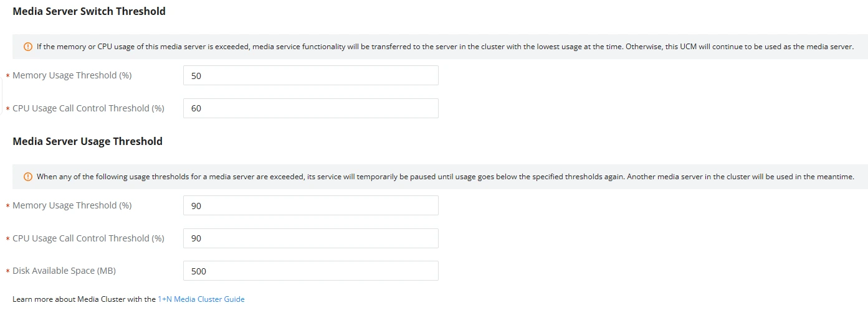The height and width of the screenshot is (313, 868).
Task: Click the CPU Usage label under Usage Threshold
Action: coord(88,238)
